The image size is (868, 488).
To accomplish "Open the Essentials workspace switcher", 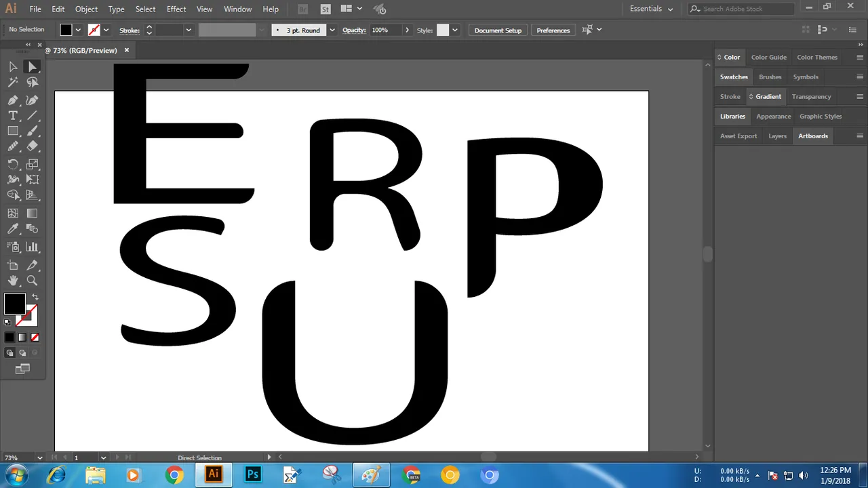I will pos(651,9).
